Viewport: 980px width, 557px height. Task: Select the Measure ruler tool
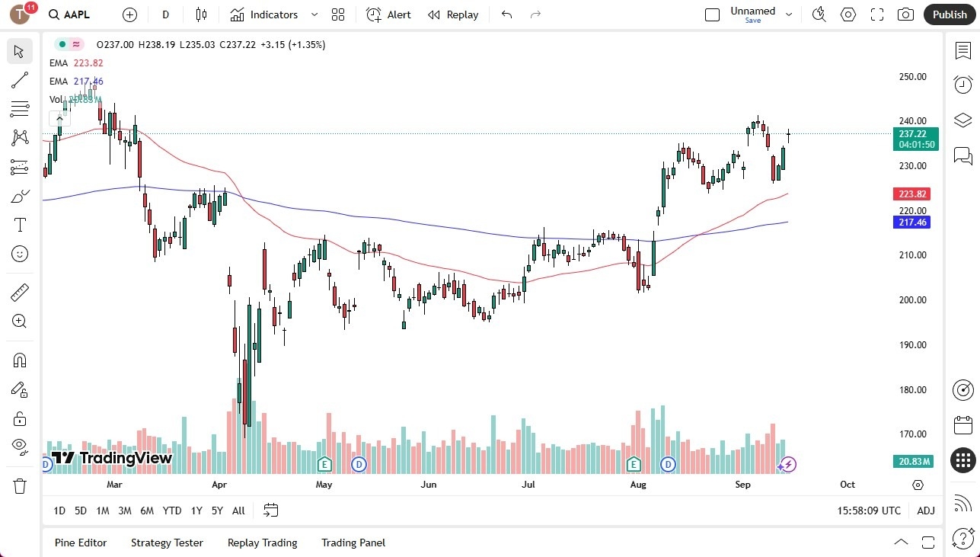pyautogui.click(x=19, y=292)
